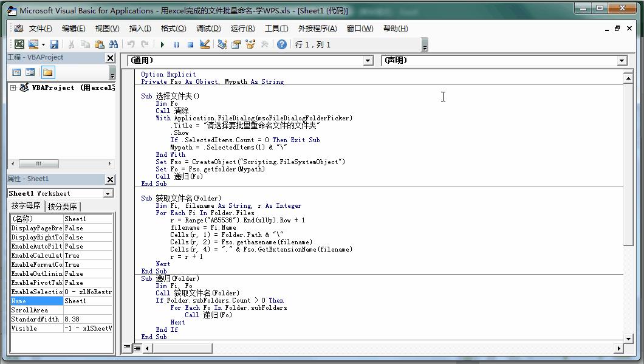Open the Sheet1 Worksheet properties dropdown
The width and height of the screenshot is (644, 364).
108,194
